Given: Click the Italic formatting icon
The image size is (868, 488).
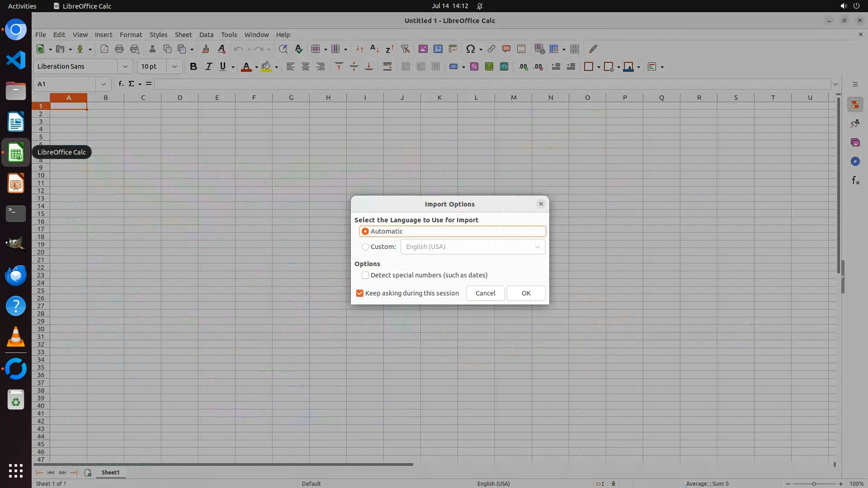Looking at the screenshot, I should click(208, 67).
